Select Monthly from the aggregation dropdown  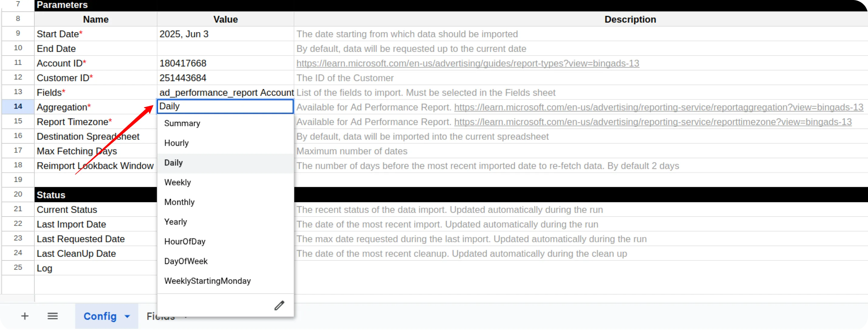pyautogui.click(x=179, y=202)
